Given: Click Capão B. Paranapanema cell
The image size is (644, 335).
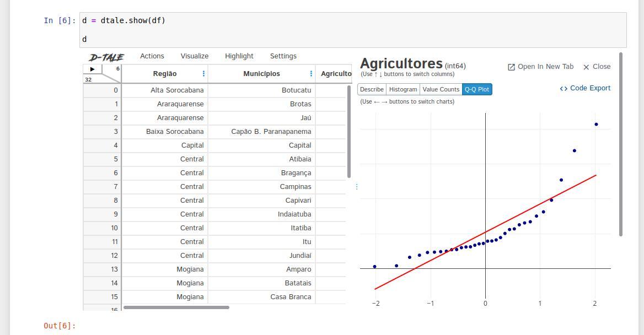Looking at the screenshot, I should click(x=261, y=131).
